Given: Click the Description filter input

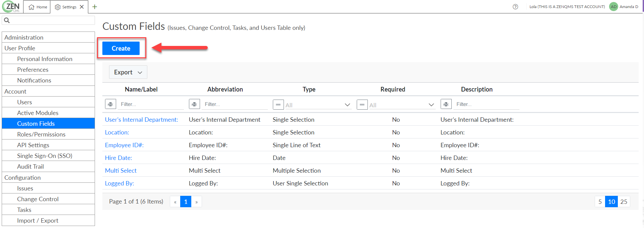Looking at the screenshot, I should 486,104.
